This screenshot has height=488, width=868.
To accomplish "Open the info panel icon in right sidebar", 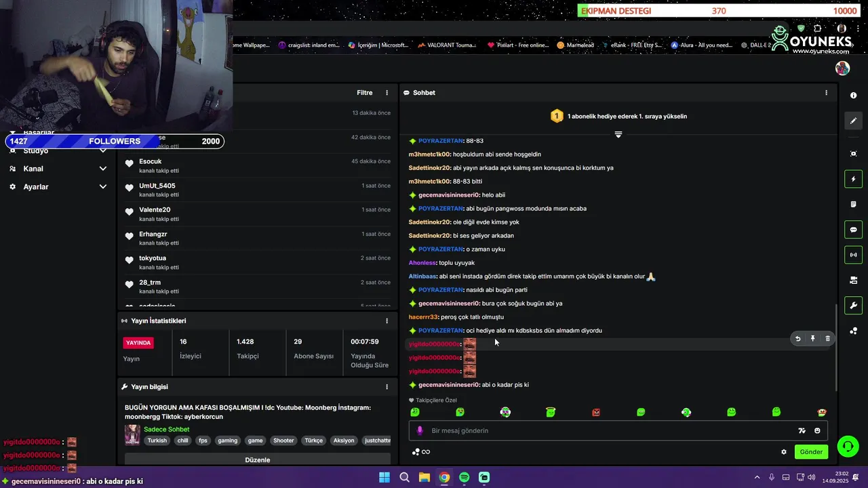I will pyautogui.click(x=853, y=96).
